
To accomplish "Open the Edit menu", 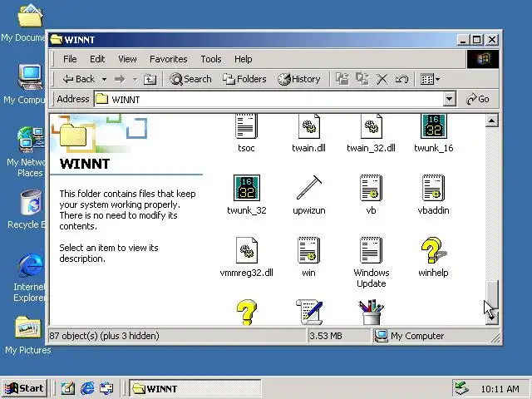I will [97, 59].
